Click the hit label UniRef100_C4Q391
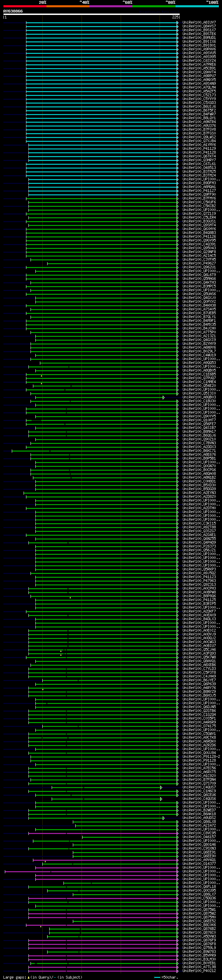 tap(199, 244)
